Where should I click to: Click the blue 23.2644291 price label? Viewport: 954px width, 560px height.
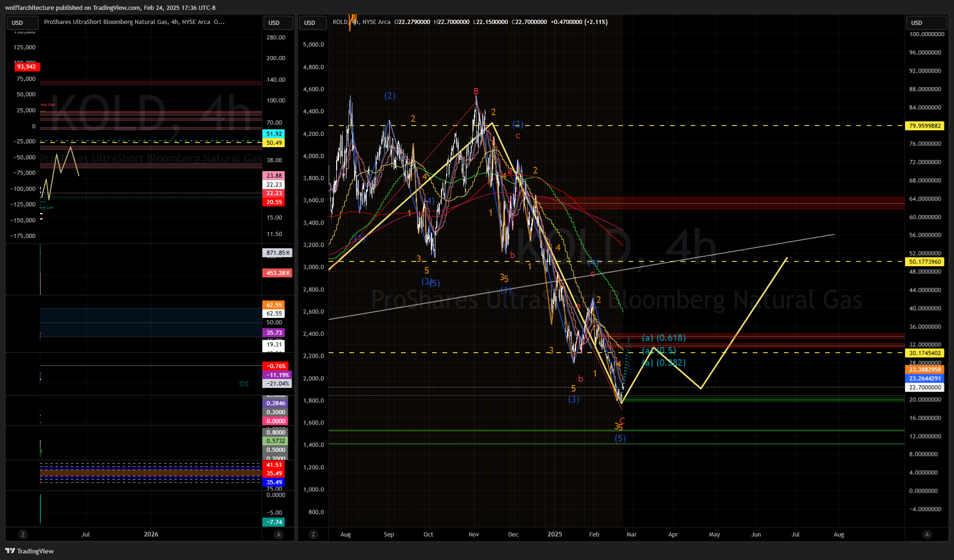coord(925,379)
